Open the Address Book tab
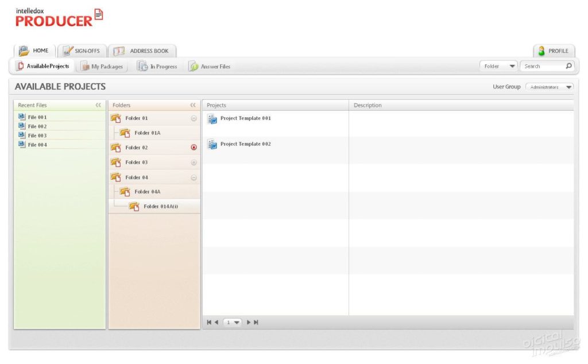This screenshot has height=364, width=588. (x=142, y=51)
